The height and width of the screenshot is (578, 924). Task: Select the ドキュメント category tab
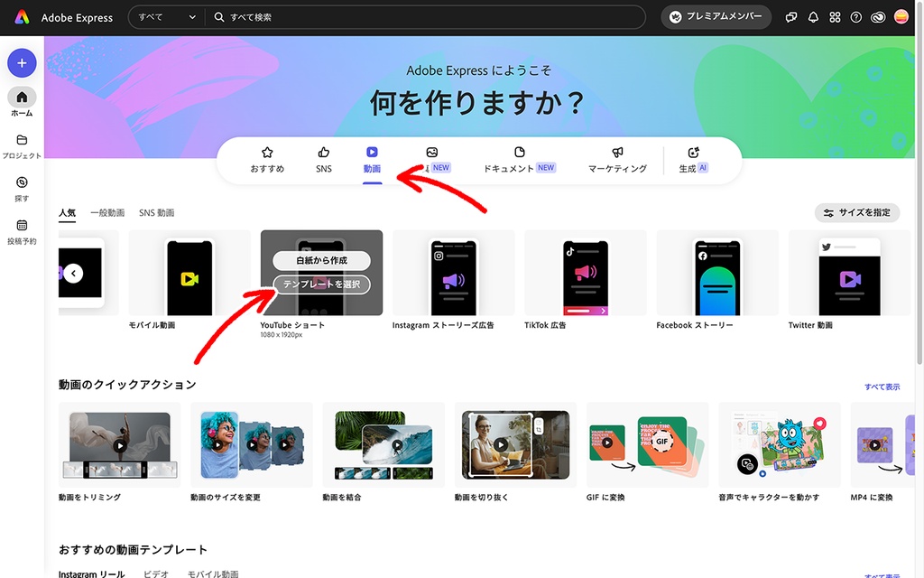tap(519, 160)
